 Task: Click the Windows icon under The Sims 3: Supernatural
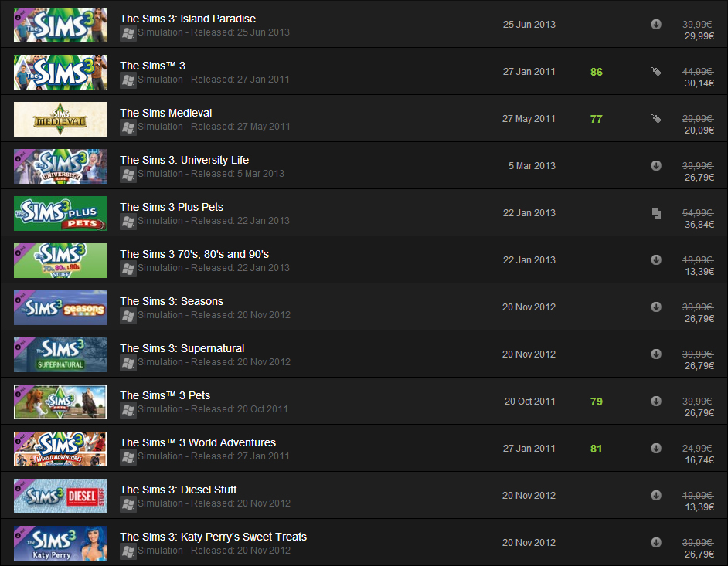coord(128,363)
